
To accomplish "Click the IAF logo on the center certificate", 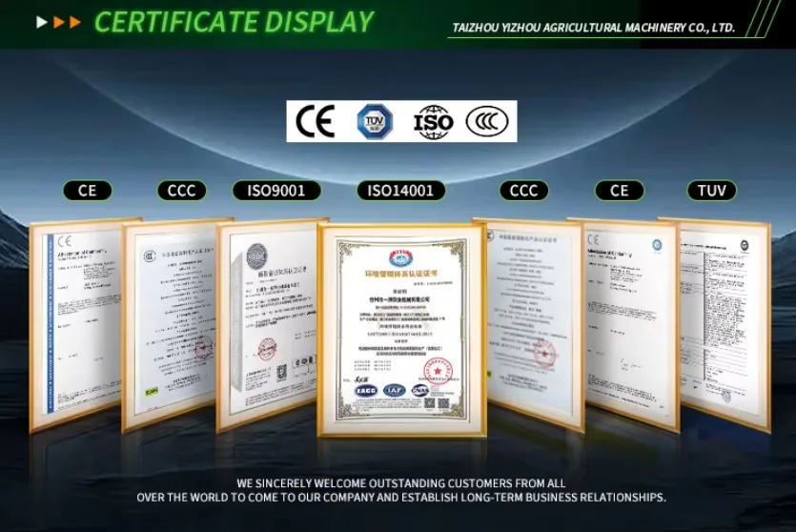I will (x=394, y=391).
